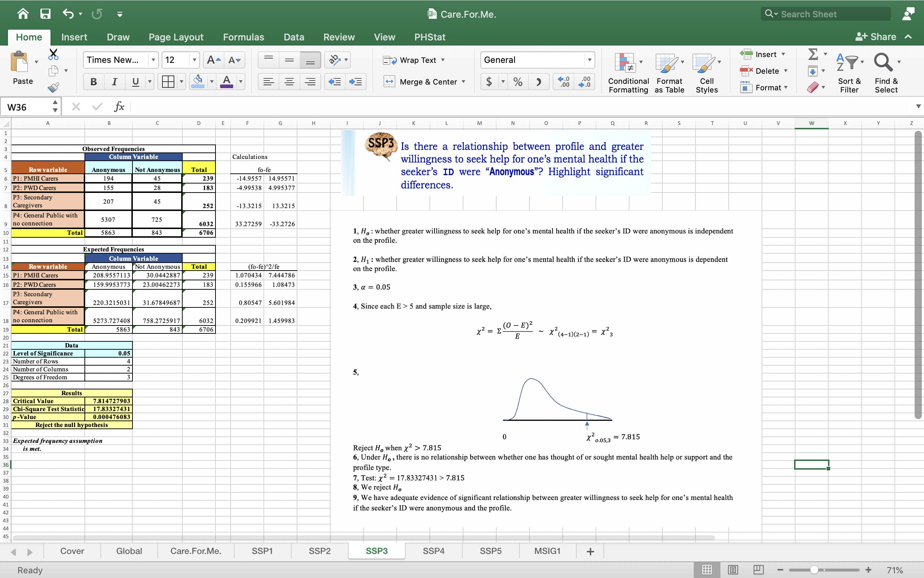Increase indent of cell contents
This screenshot has width=924, height=578.
(x=356, y=81)
